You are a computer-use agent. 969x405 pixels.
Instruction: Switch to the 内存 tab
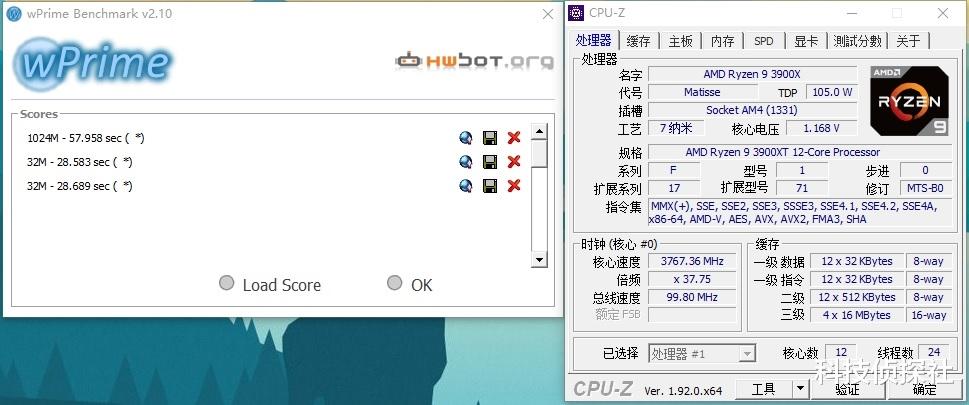(x=722, y=41)
